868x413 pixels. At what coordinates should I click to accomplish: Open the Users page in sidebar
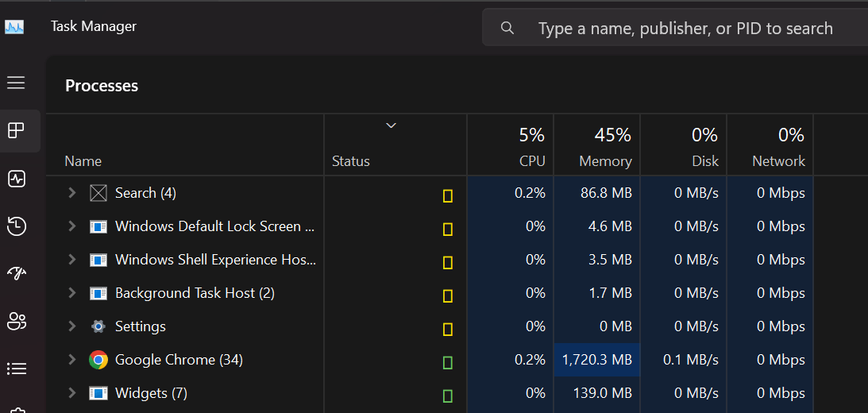(x=16, y=321)
